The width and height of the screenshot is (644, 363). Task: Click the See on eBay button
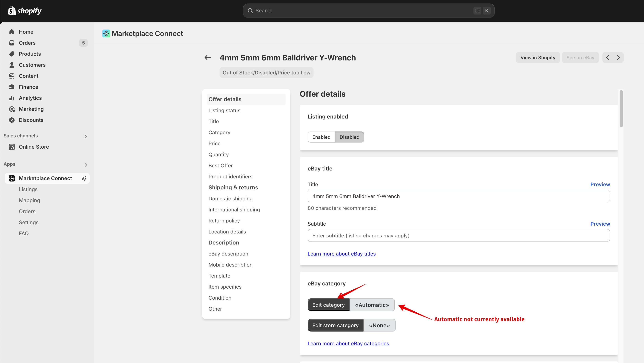pos(580,57)
